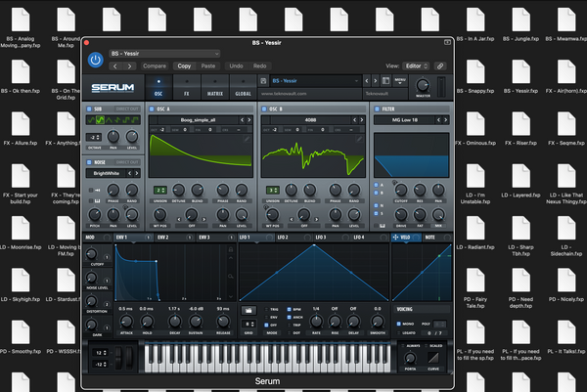
Task: Toggle the NOISE oscillator enable switch
Action: click(89, 162)
